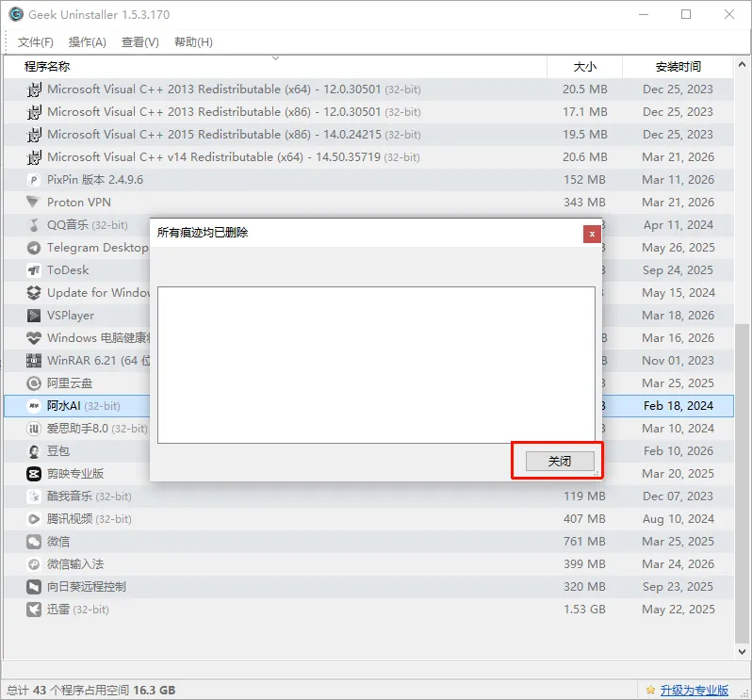Viewport: 752px width, 700px height.
Task: Click the Proton VPN icon
Action: coord(34,203)
